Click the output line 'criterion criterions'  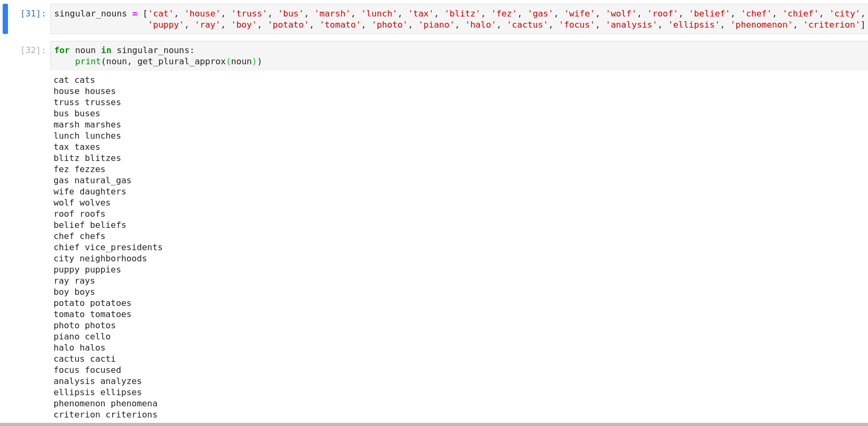point(106,415)
